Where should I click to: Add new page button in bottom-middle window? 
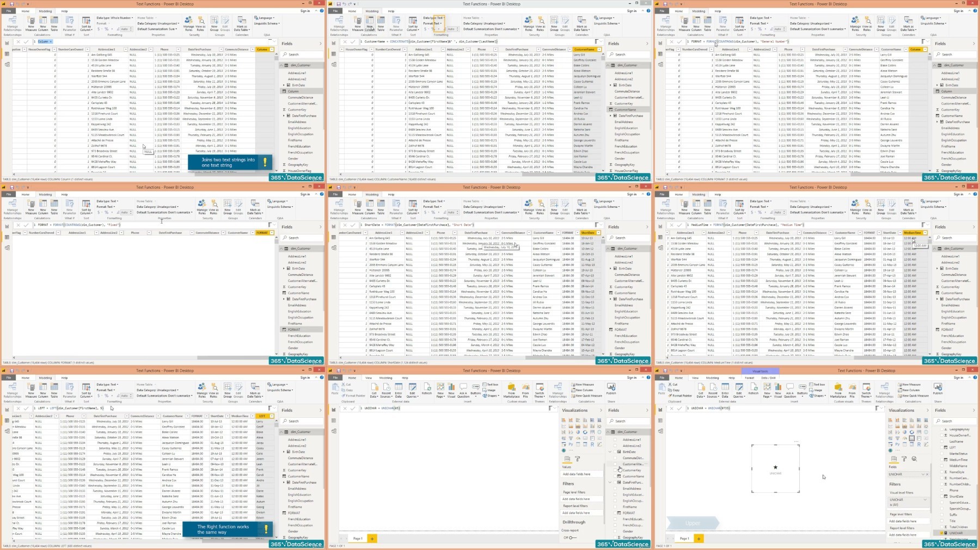pyautogui.click(x=372, y=539)
